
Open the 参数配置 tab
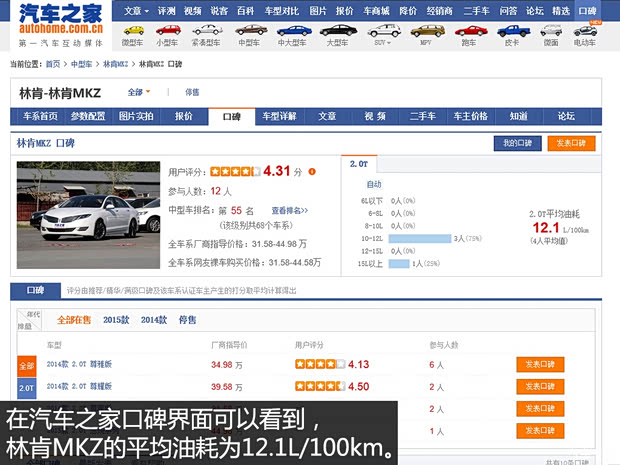(88, 116)
